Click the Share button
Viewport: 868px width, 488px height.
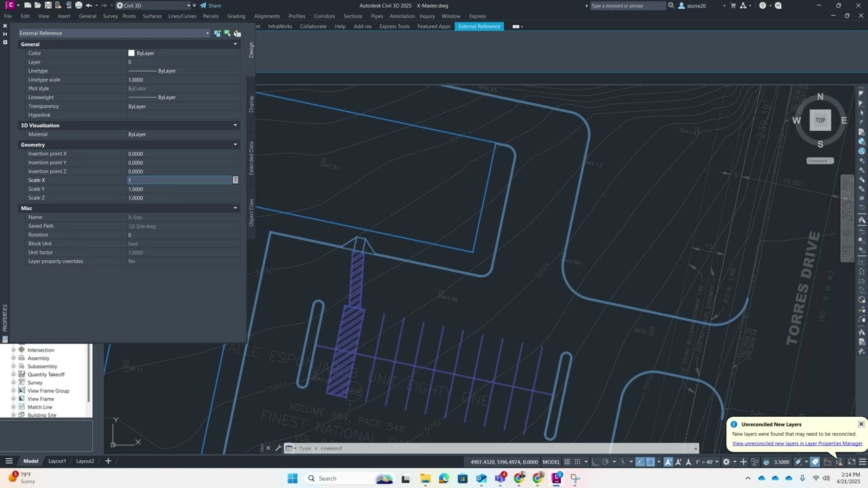coord(210,5)
